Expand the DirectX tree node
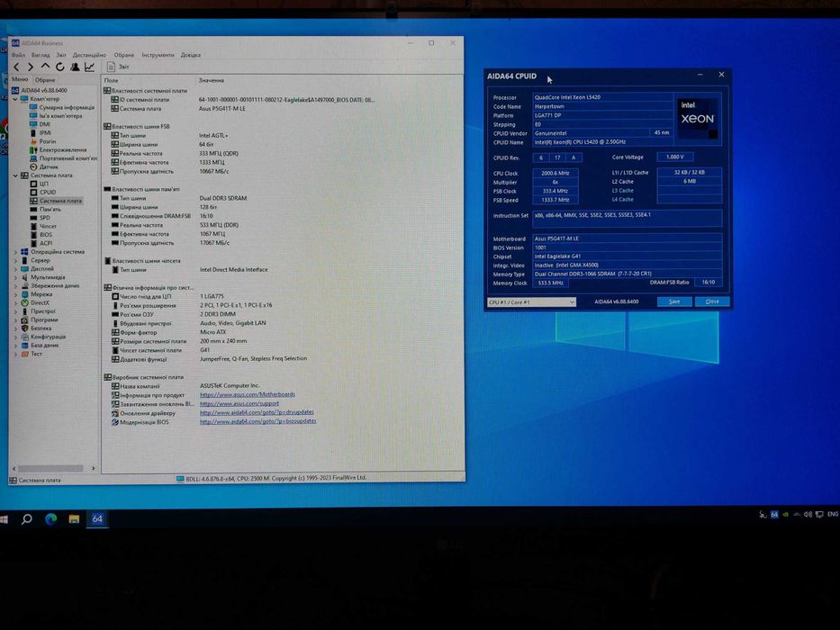Image resolution: width=840 pixels, height=630 pixels. [x=15, y=302]
